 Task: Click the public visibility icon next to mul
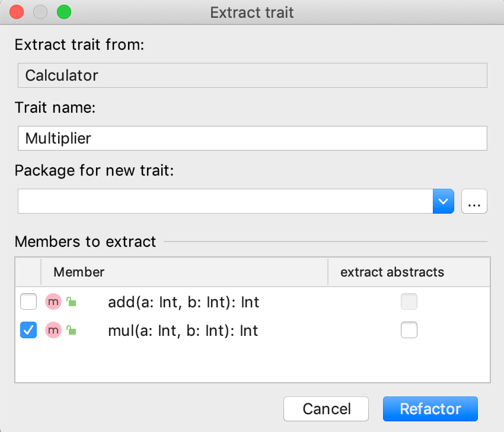pos(71,331)
